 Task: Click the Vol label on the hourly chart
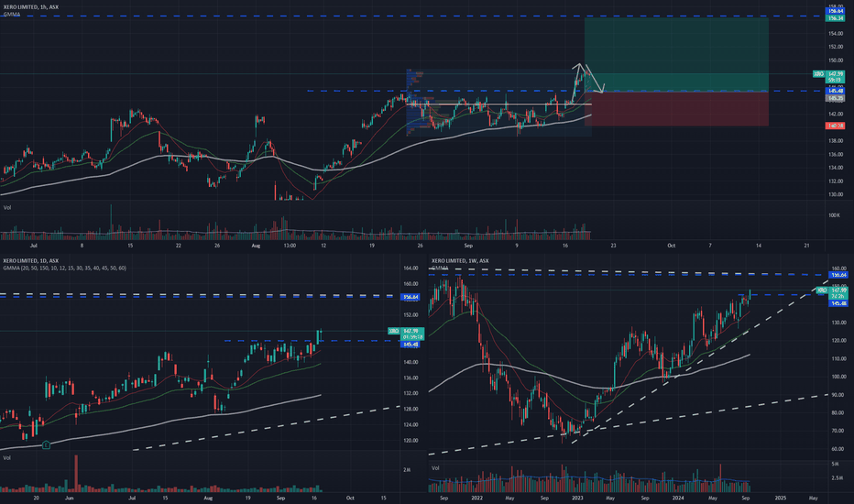click(7, 208)
